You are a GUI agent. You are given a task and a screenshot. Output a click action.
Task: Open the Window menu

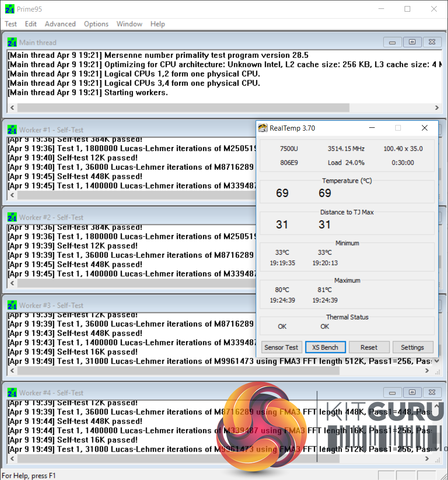[129, 24]
